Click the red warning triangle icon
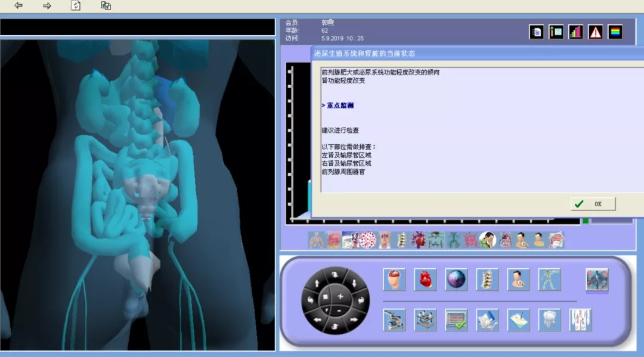This screenshot has width=644, height=357. coord(595,32)
